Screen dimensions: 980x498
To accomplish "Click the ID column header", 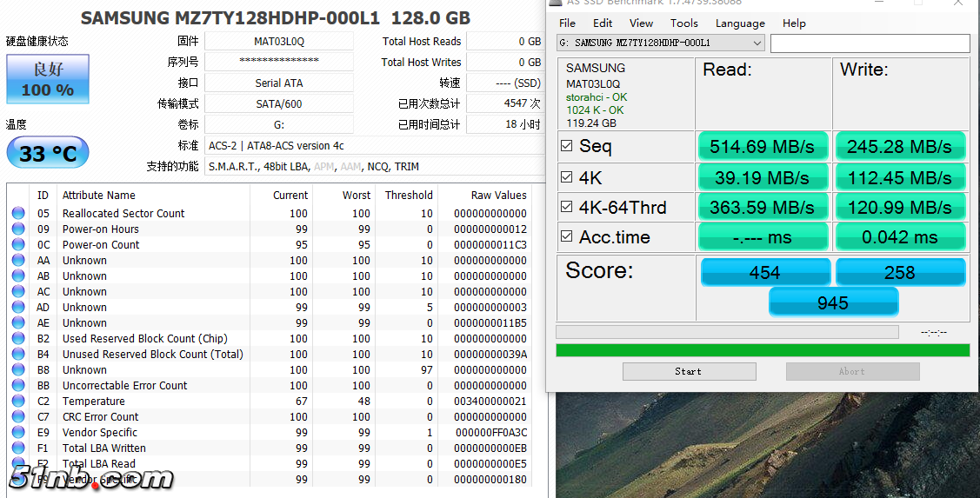I will tap(43, 195).
